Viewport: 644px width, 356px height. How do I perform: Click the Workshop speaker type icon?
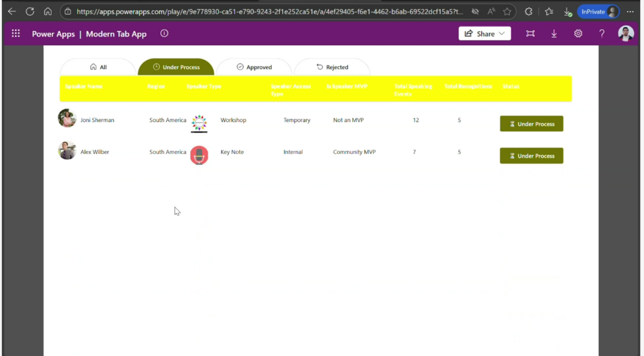(x=199, y=123)
